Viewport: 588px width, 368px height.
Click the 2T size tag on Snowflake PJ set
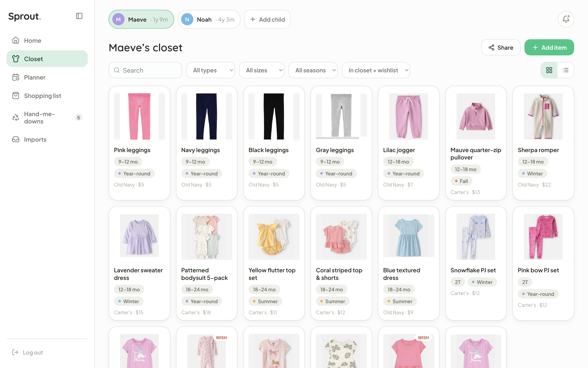tap(458, 282)
